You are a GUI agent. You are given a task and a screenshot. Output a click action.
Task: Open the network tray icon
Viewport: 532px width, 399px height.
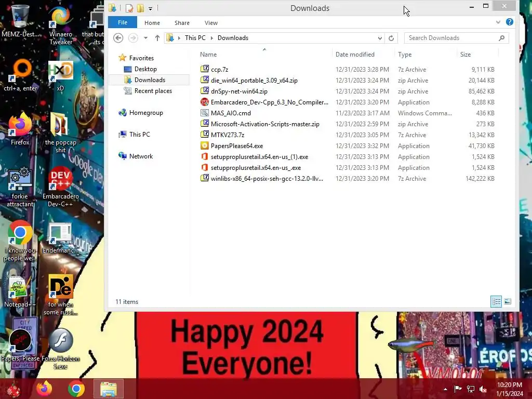click(x=471, y=389)
